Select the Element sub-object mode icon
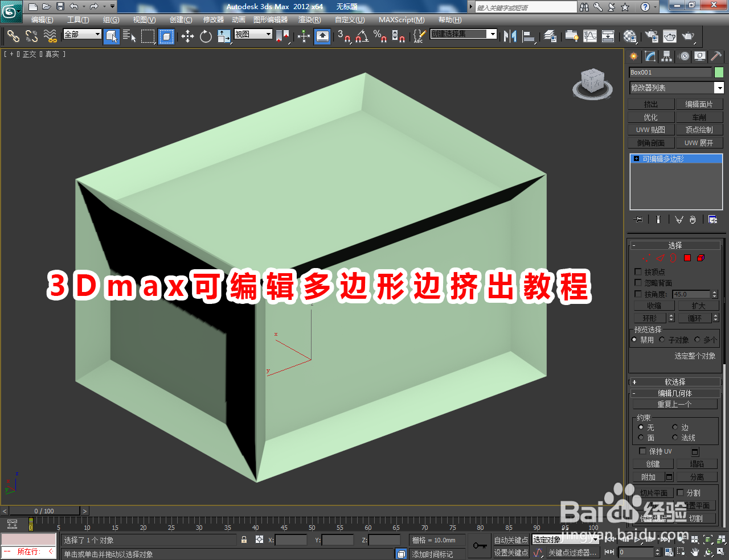 pos(701,257)
